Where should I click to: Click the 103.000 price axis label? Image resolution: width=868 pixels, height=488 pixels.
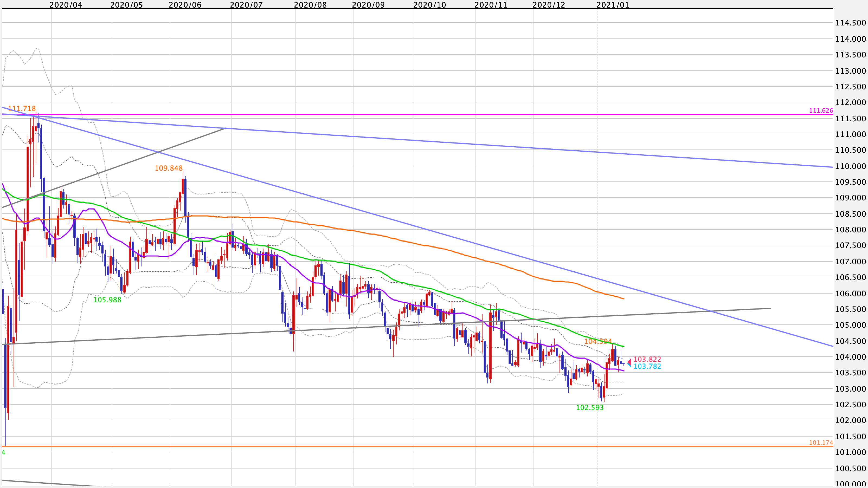850,389
